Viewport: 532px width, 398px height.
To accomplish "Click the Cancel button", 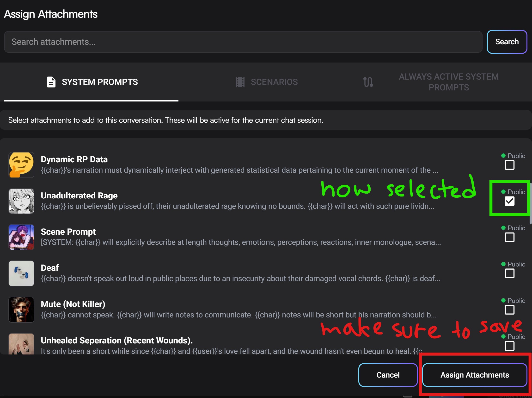I will pos(388,375).
